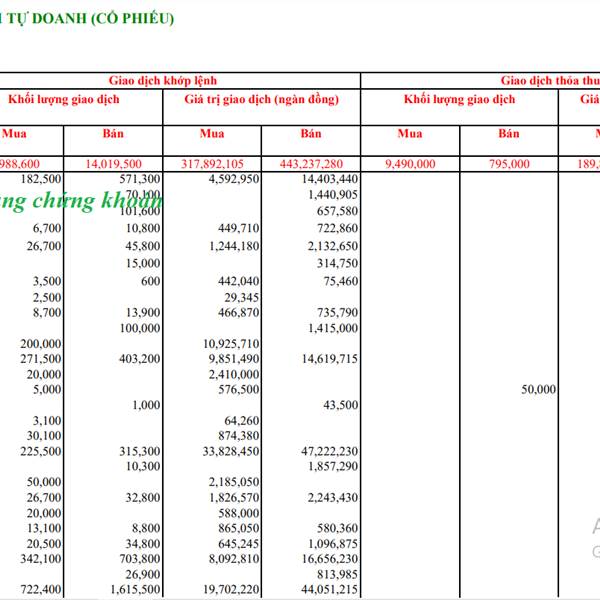600x600 pixels.
Task: Click cell 43,500
Action: tap(341, 405)
